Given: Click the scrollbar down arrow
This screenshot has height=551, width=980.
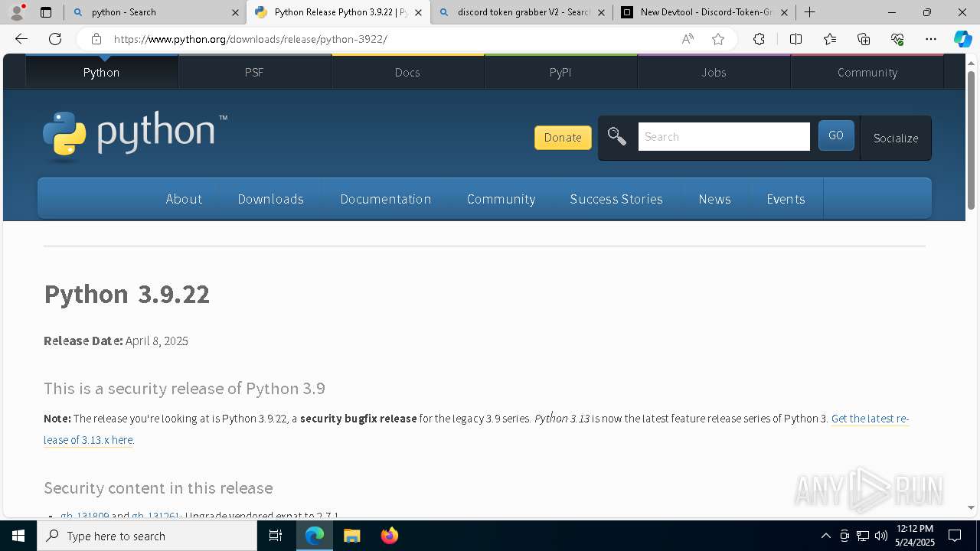Looking at the screenshot, I should [971, 507].
